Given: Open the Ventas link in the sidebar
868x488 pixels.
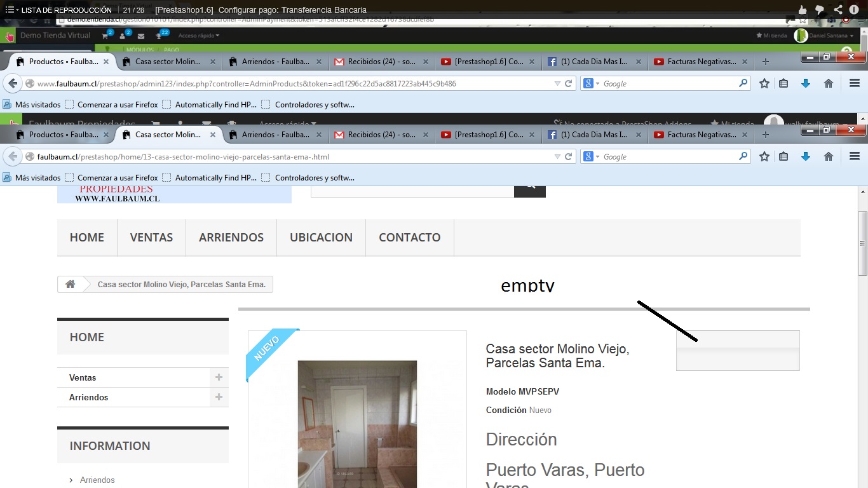Looking at the screenshot, I should tap(83, 377).
